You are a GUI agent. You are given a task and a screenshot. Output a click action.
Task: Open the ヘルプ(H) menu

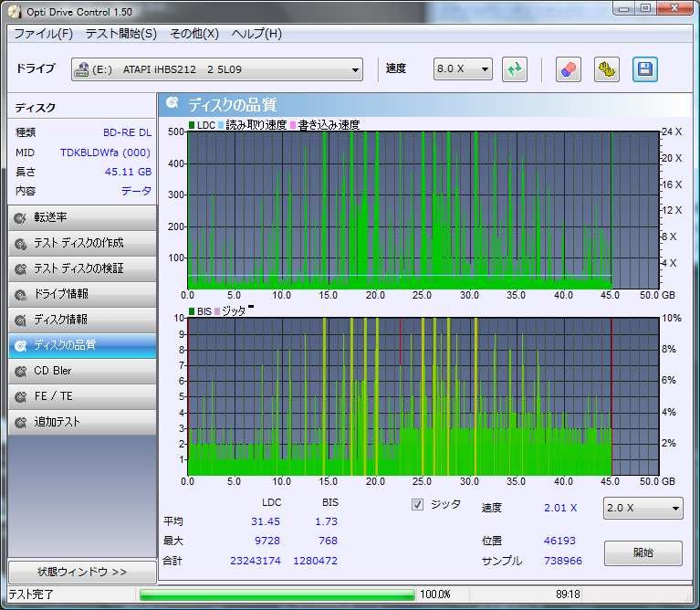point(256,34)
